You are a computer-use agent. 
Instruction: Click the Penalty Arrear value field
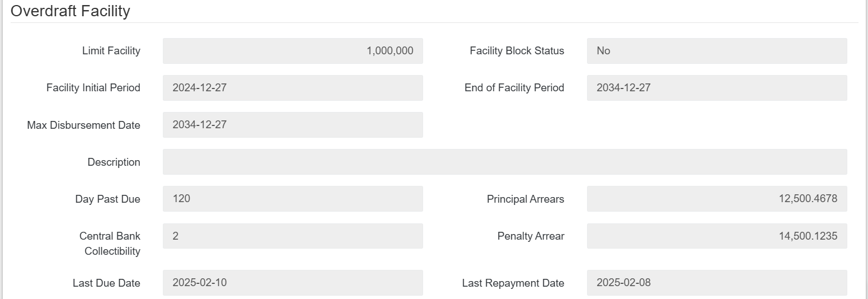coord(716,236)
